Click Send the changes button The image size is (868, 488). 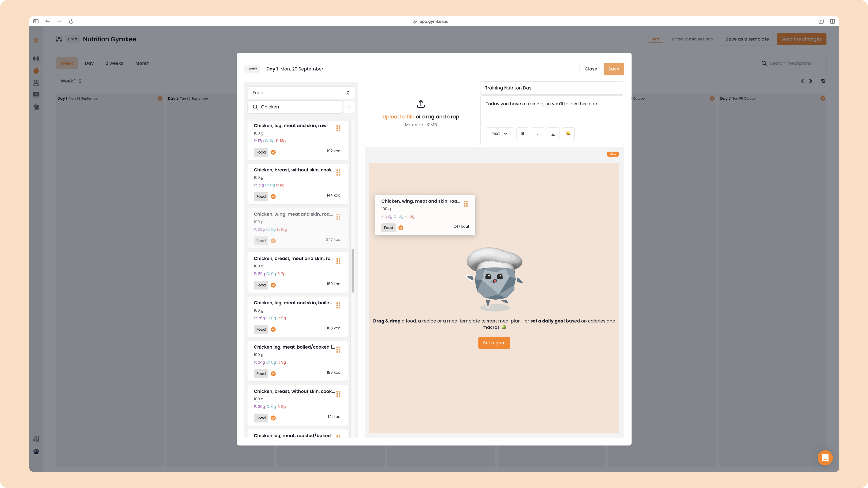pos(801,39)
